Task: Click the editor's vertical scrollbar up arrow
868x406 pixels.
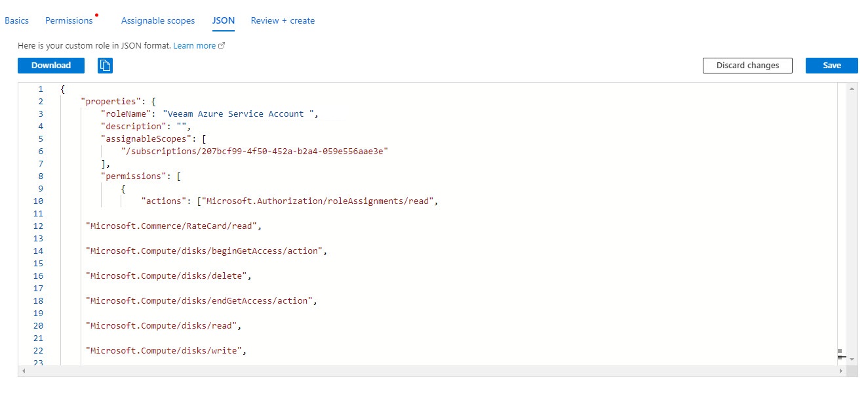Action: pyautogui.click(x=852, y=88)
